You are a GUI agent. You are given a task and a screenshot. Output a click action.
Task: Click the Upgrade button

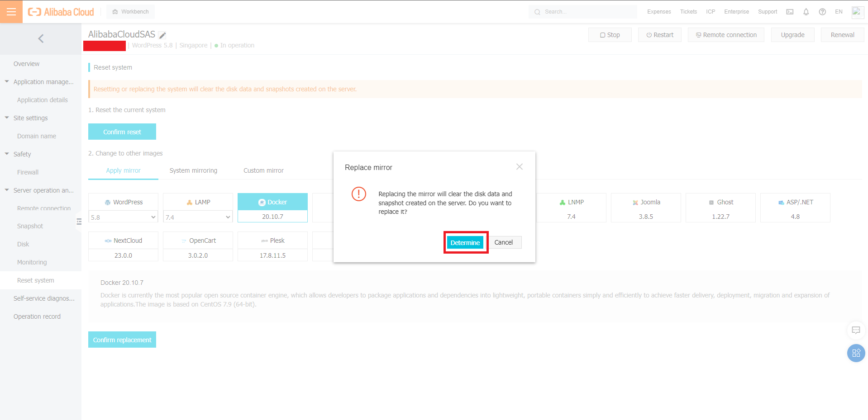(792, 35)
